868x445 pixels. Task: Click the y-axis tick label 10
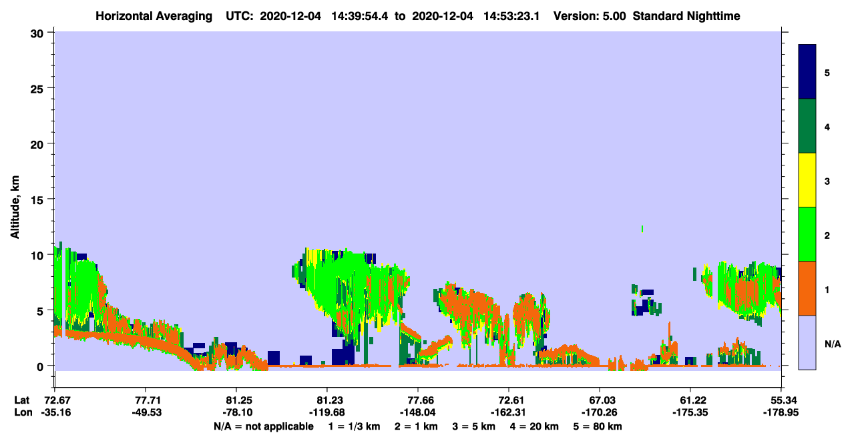(x=38, y=255)
